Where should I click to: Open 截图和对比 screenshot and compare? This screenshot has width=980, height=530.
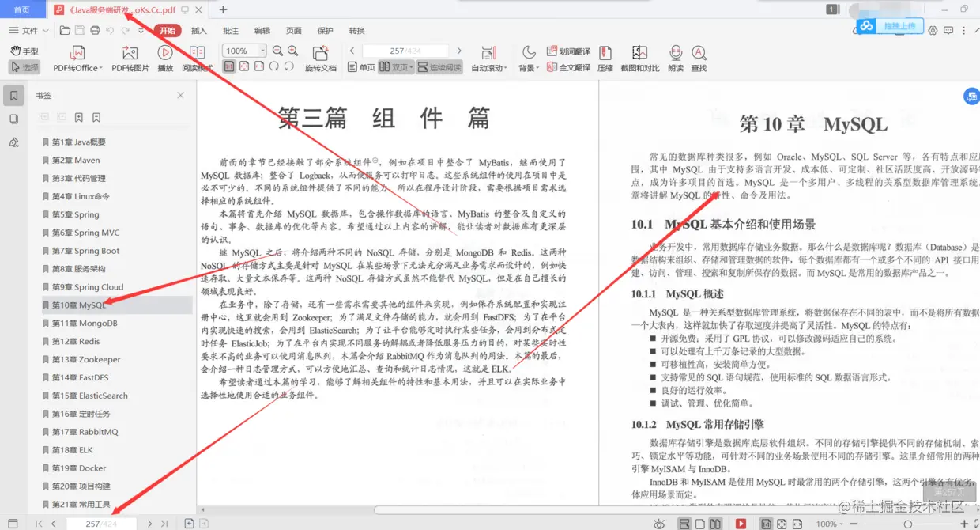coord(640,59)
